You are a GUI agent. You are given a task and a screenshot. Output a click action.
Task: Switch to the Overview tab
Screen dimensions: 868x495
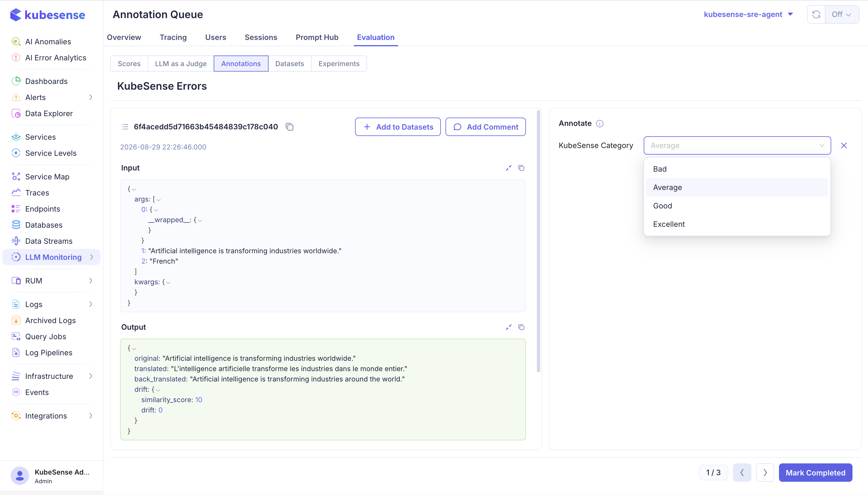pyautogui.click(x=124, y=37)
